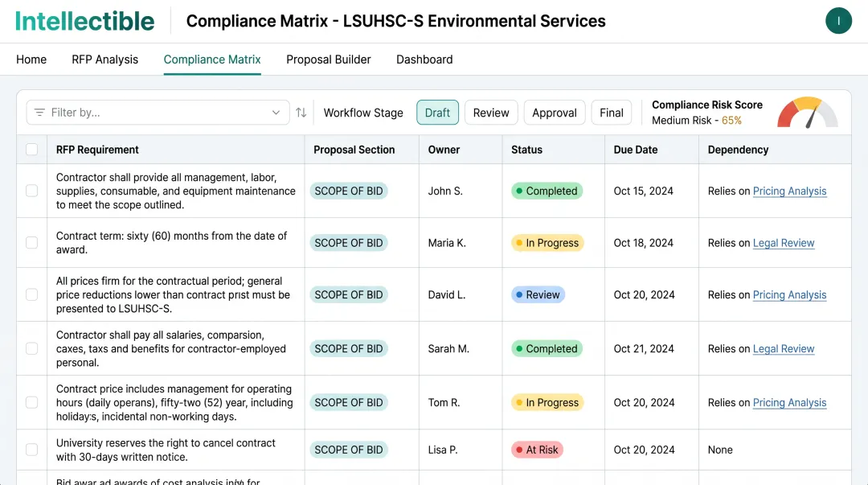
Task: Expand the Filter by dropdown arrow
Action: tap(276, 113)
